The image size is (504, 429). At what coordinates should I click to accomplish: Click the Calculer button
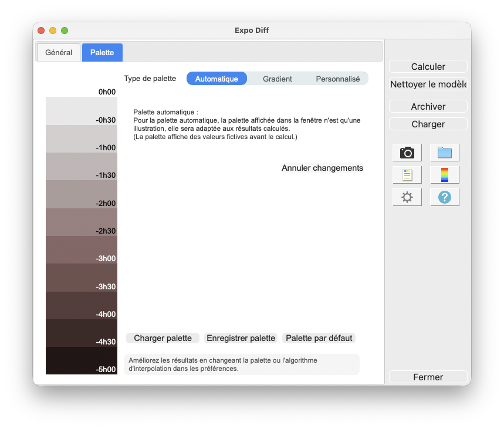pyautogui.click(x=428, y=66)
